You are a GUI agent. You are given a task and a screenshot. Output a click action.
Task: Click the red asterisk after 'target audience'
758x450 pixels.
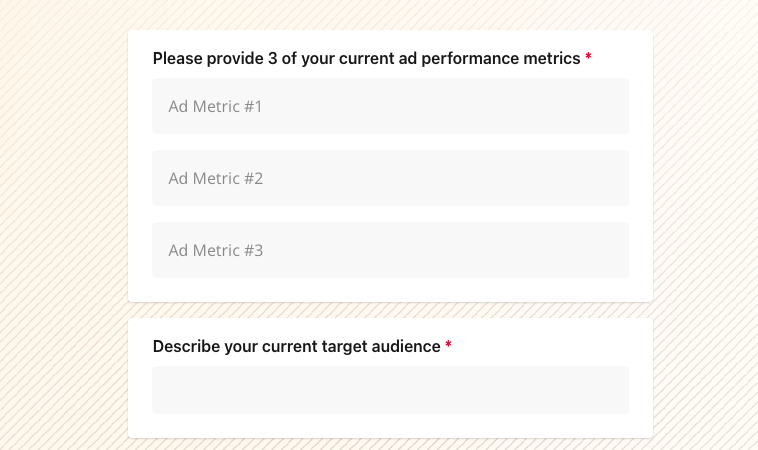[449, 346]
